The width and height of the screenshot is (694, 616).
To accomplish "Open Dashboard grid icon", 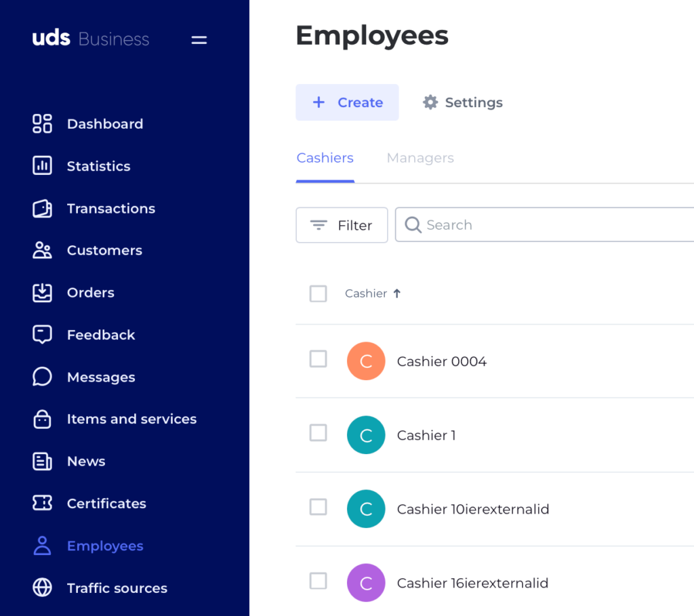I will point(42,124).
